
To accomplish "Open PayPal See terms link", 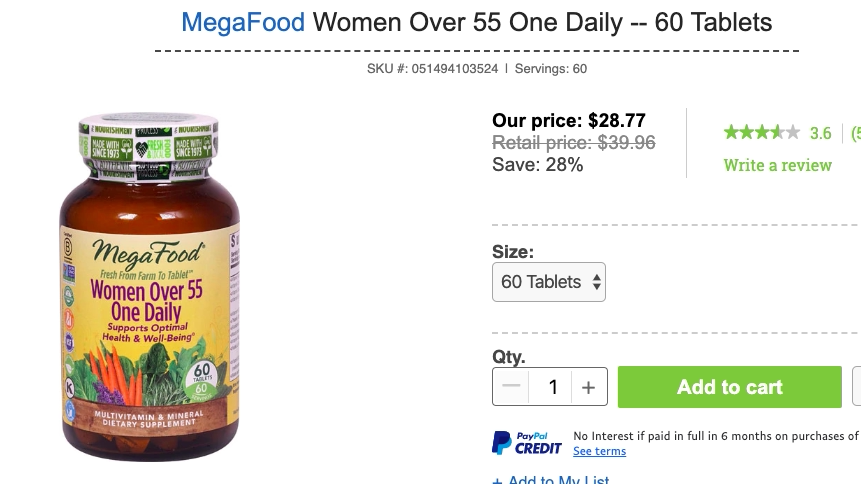I will [x=599, y=452].
